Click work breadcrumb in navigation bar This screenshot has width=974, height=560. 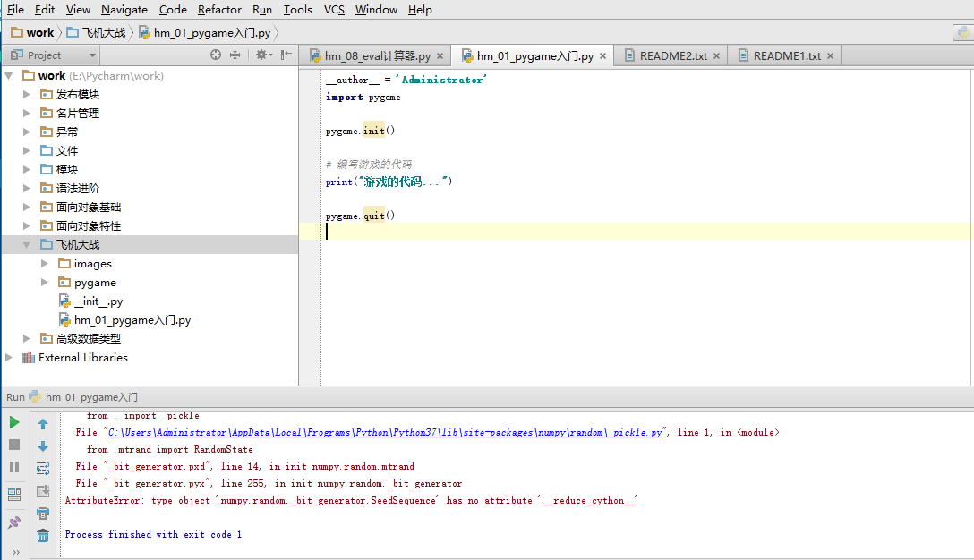(x=33, y=32)
